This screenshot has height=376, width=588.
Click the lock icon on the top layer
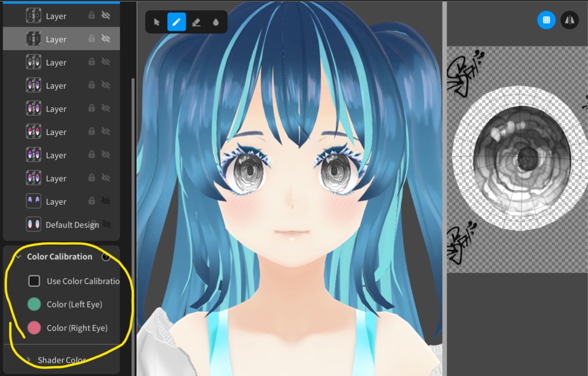coord(92,16)
